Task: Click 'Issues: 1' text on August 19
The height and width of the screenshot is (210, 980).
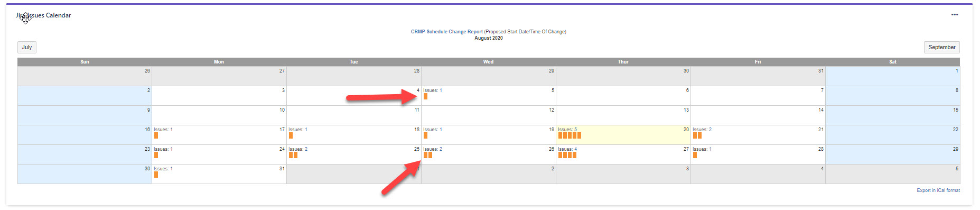Action: (x=433, y=130)
